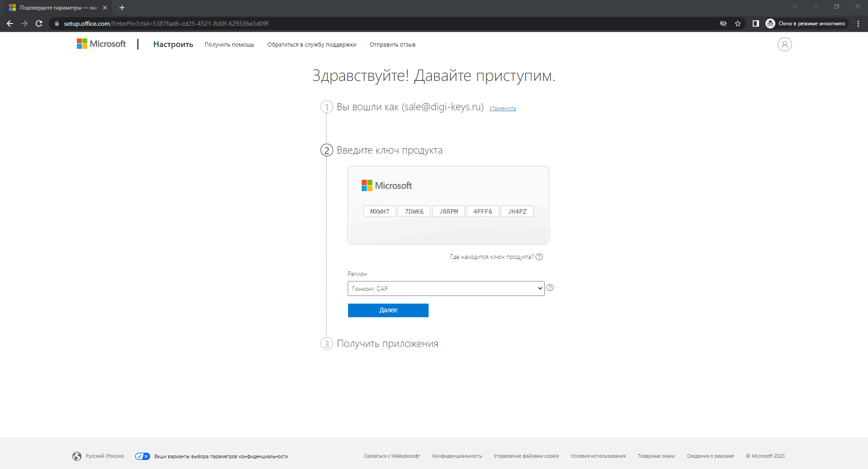Open Обратиться в службу поддержки
Image resolution: width=868 pixels, height=469 pixels.
click(311, 45)
